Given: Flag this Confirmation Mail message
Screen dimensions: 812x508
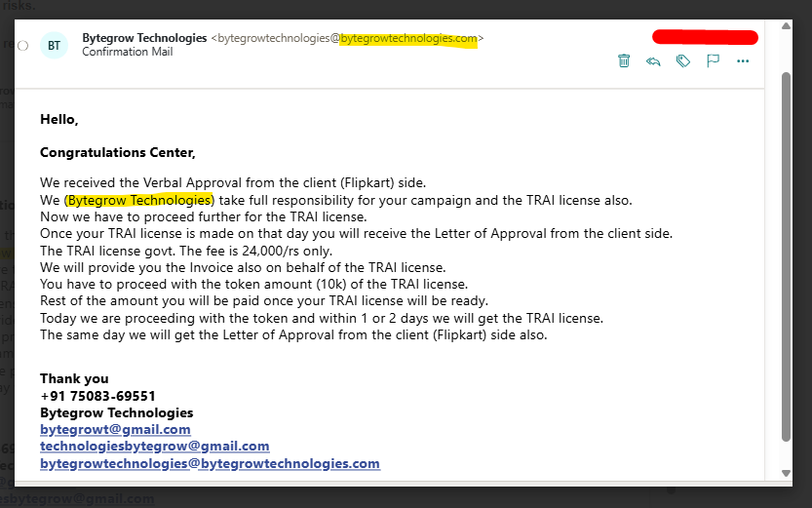Looking at the screenshot, I should (x=714, y=61).
